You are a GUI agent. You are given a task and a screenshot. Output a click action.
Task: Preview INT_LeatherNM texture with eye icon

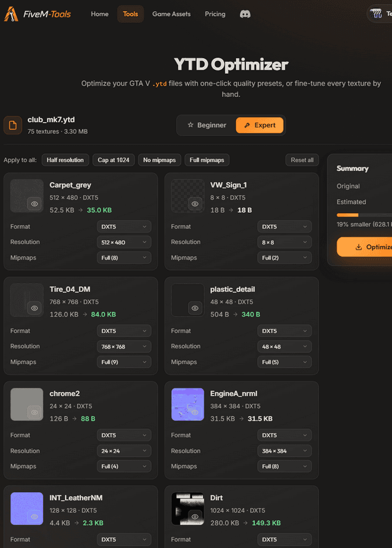[x=34, y=516]
